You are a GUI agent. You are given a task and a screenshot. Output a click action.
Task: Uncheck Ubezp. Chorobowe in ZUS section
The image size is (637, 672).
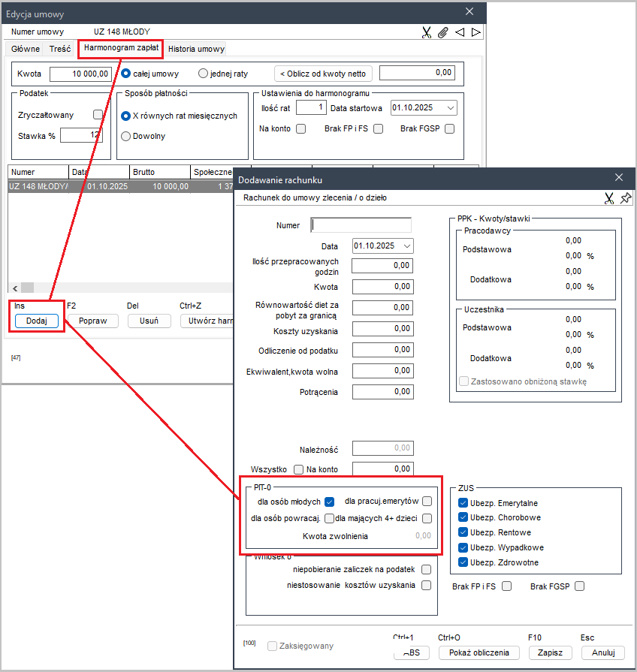[x=463, y=518]
